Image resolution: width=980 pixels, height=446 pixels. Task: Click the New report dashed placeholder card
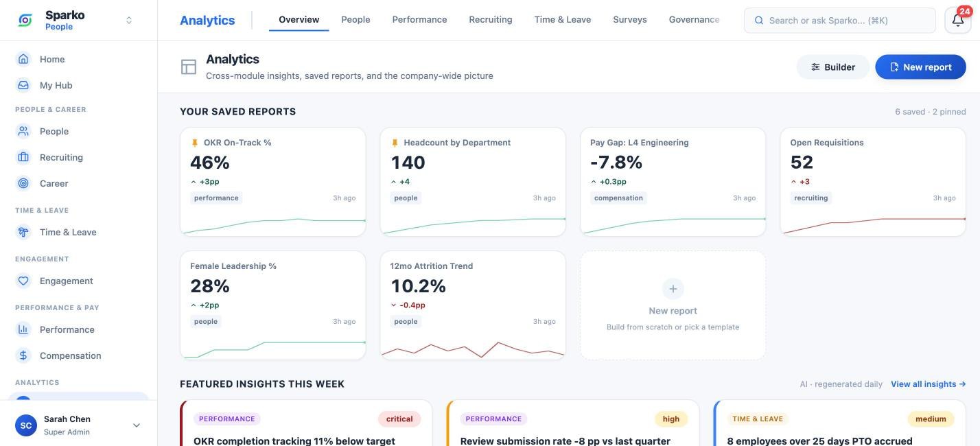click(673, 305)
